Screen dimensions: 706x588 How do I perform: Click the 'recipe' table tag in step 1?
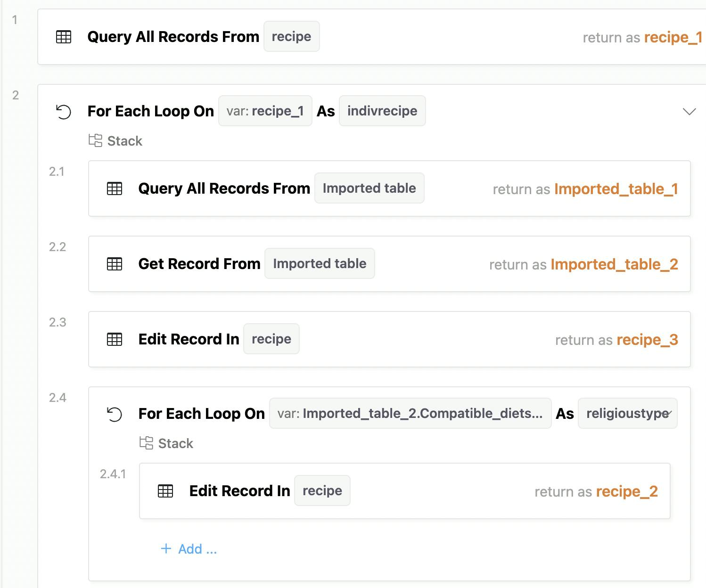click(291, 37)
